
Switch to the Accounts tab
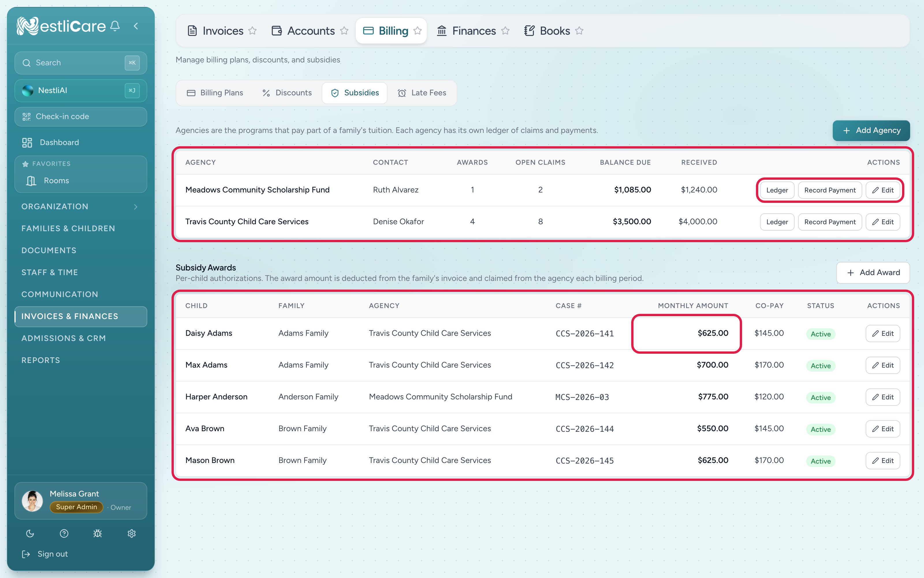pos(303,31)
